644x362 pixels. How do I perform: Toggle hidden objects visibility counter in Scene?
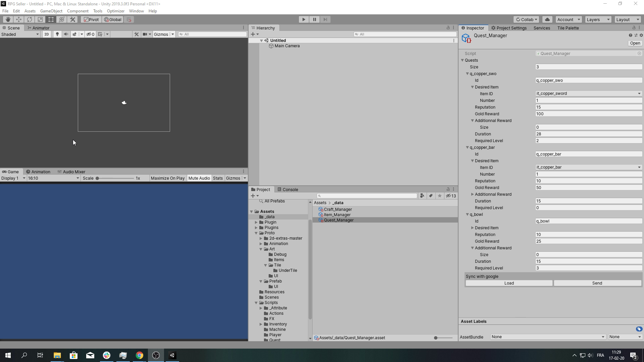[x=91, y=34]
